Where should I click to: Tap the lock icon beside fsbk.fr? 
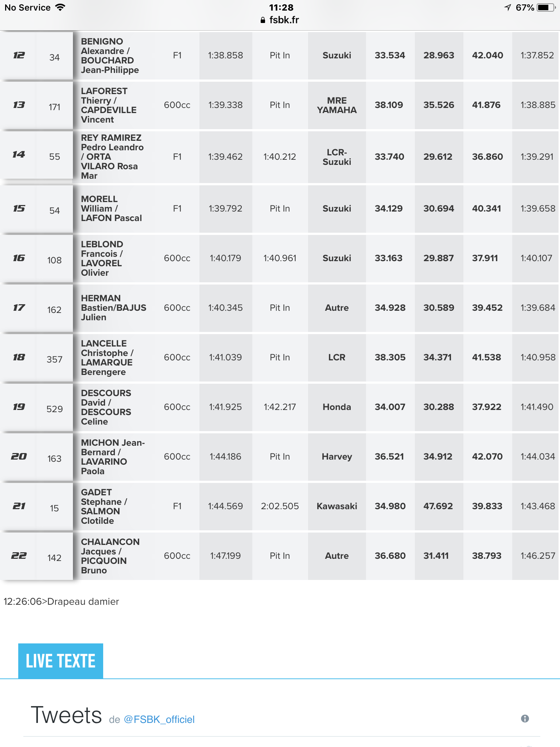(263, 20)
